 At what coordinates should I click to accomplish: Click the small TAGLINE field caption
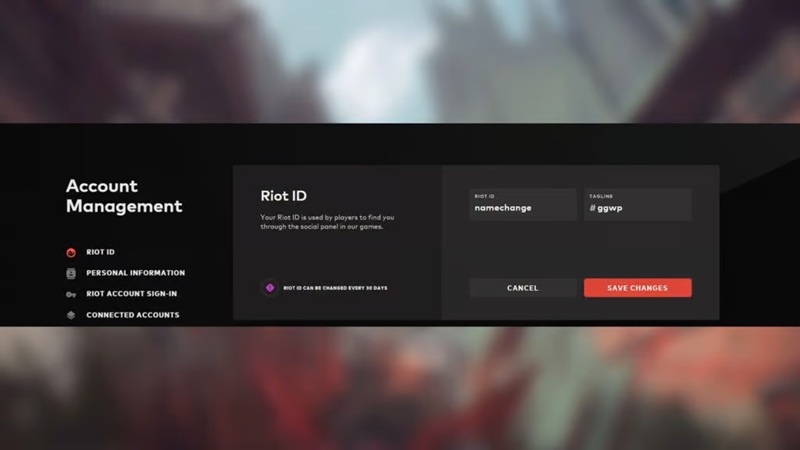(x=601, y=196)
